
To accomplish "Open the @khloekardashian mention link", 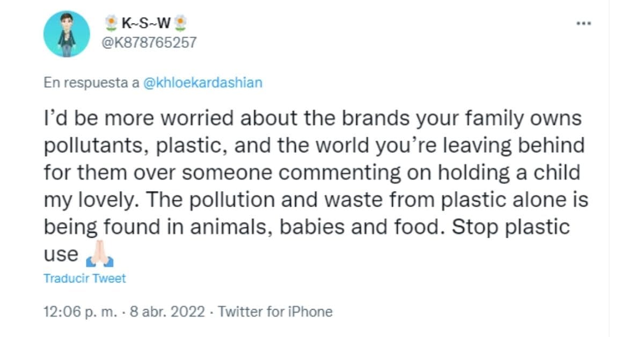I will click(203, 83).
